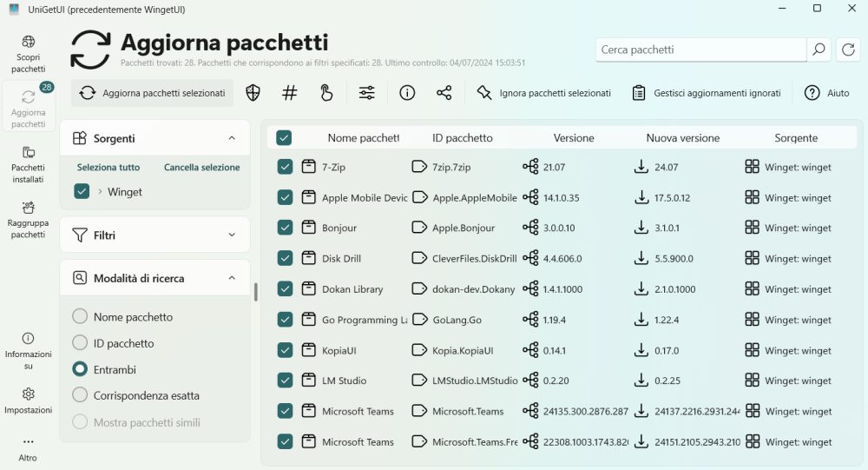This screenshot has width=868, height=470.
Task: Uncheck the Go Programming Language checkbox
Action: pos(285,319)
